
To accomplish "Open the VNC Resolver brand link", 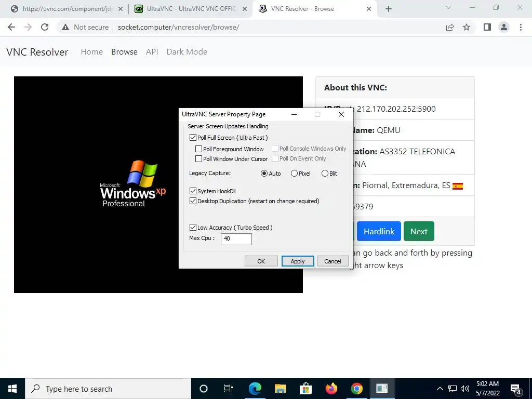I will tap(37, 52).
